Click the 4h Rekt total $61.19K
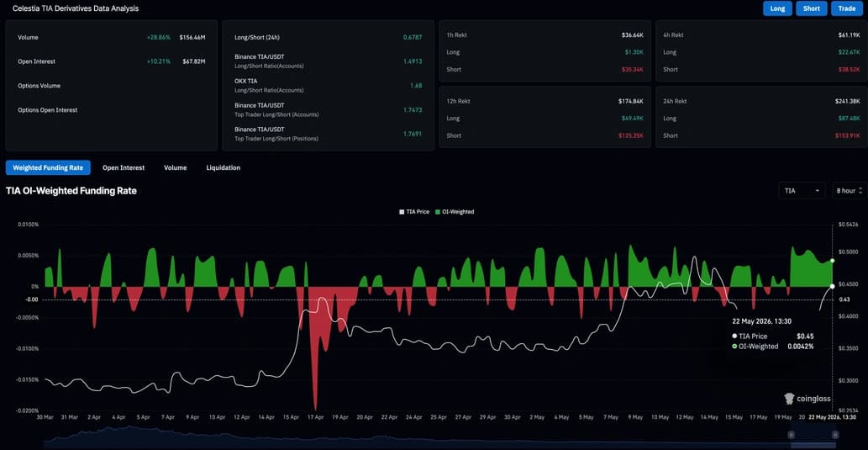868x450 pixels. point(850,35)
